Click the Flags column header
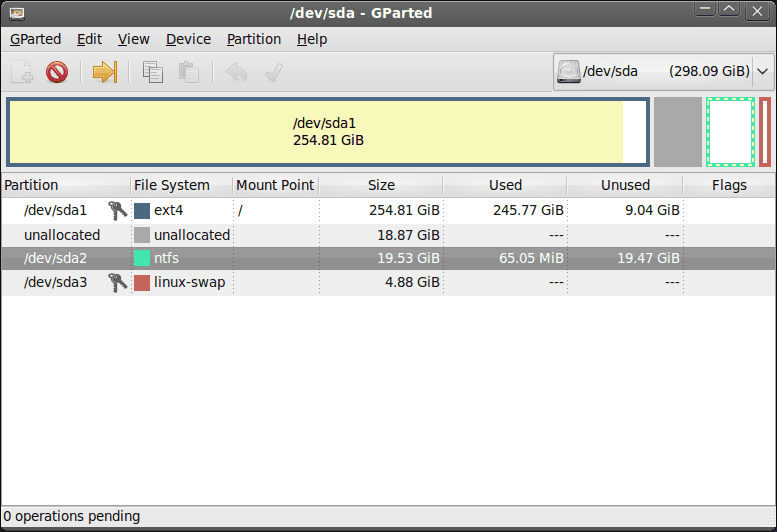The image size is (777, 532). coord(729,185)
